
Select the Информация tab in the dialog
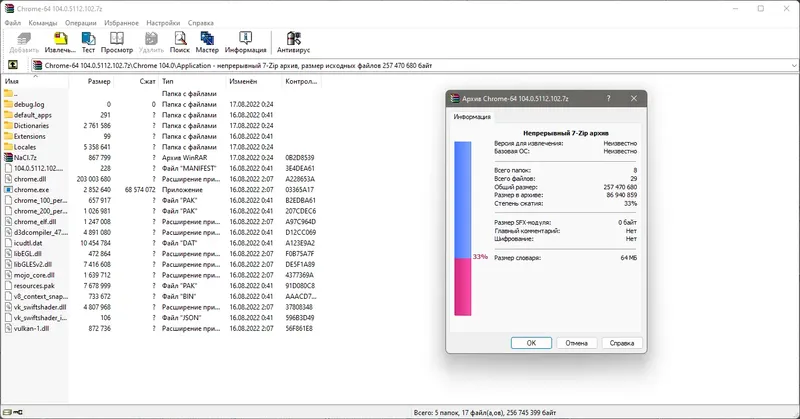[472, 117]
